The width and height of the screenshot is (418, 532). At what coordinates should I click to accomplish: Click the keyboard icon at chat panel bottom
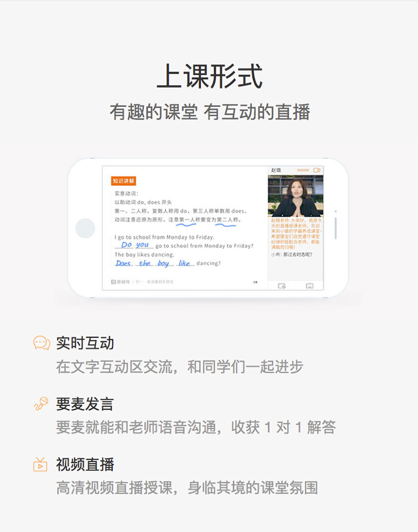coord(309,286)
